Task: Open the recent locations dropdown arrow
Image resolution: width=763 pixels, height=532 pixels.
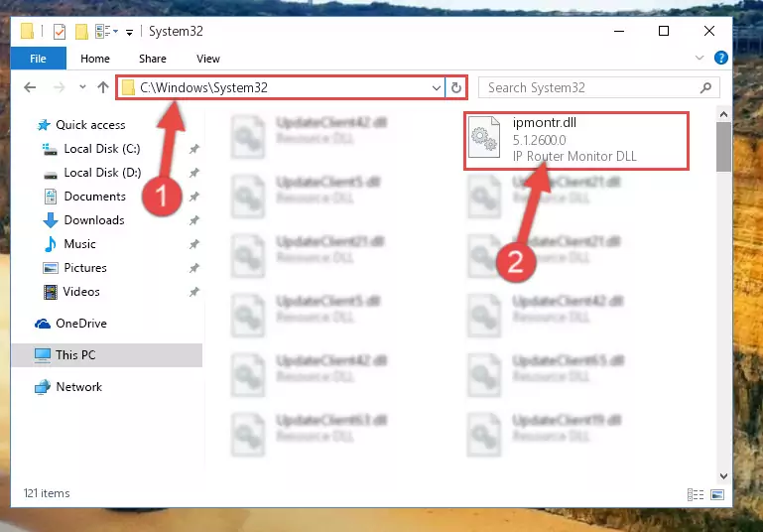Action: (x=82, y=87)
